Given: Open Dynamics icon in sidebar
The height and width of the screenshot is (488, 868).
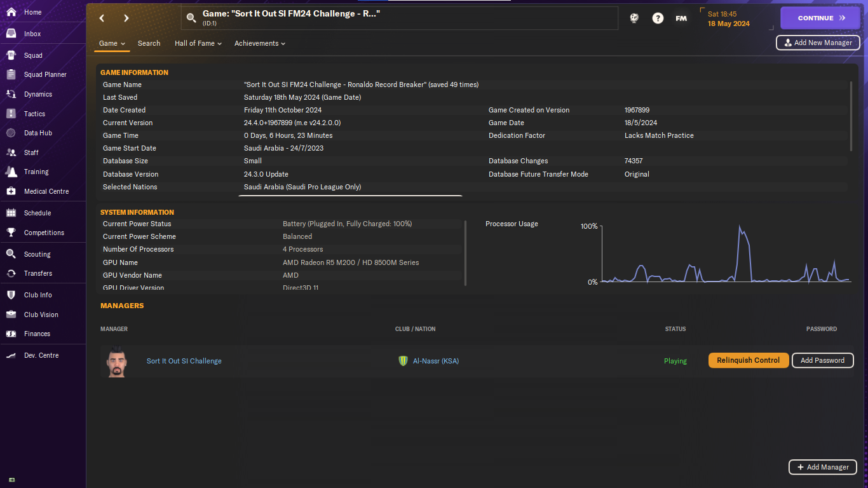Looking at the screenshot, I should [11, 94].
